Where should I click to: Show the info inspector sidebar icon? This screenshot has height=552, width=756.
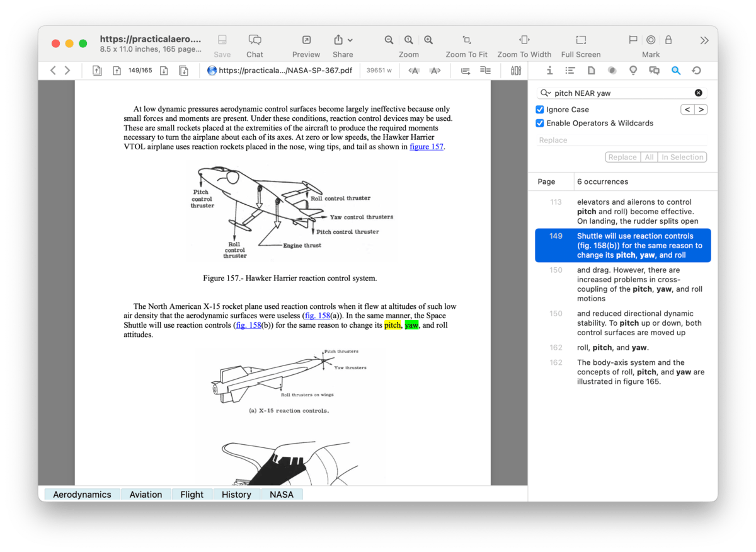coord(549,71)
